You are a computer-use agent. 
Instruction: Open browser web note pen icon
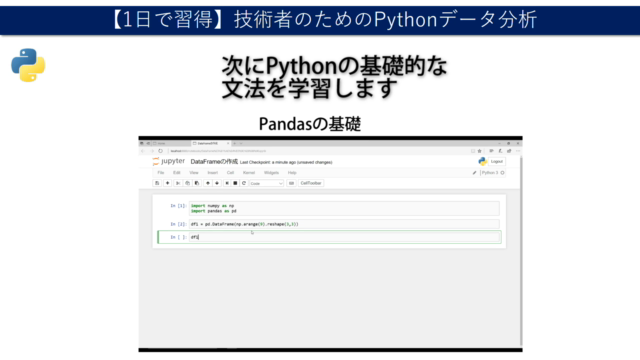(500, 151)
